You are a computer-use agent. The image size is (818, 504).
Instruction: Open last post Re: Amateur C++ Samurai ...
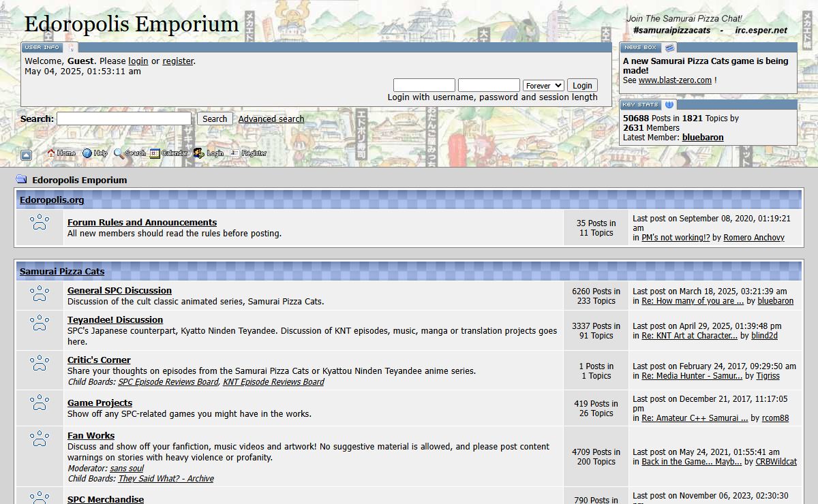pos(695,418)
